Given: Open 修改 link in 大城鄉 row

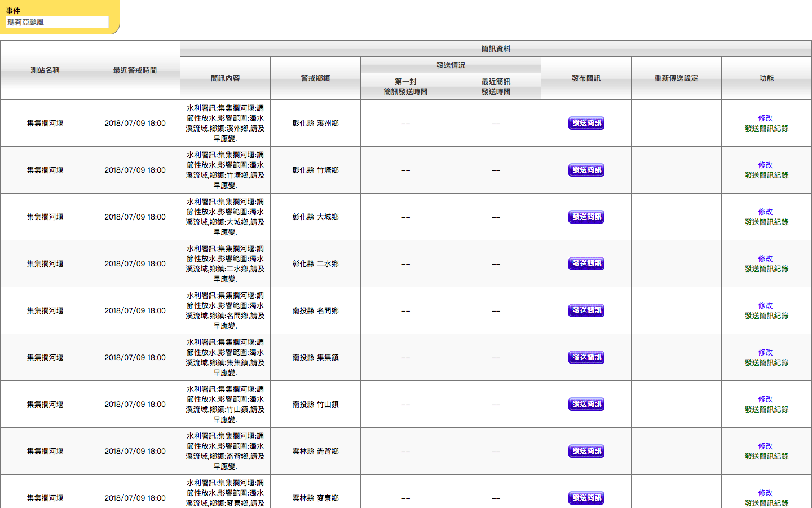Looking at the screenshot, I should (x=765, y=212).
